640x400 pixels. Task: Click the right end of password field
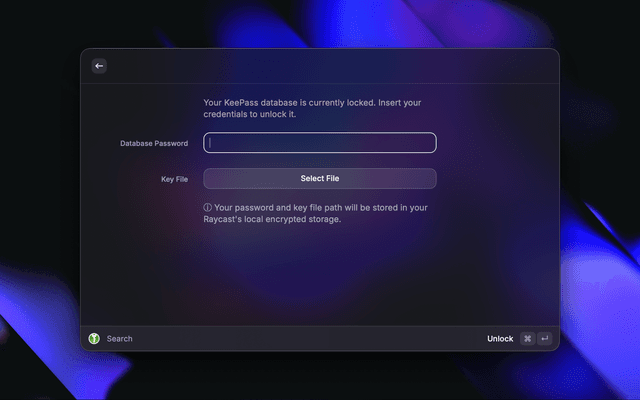428,143
